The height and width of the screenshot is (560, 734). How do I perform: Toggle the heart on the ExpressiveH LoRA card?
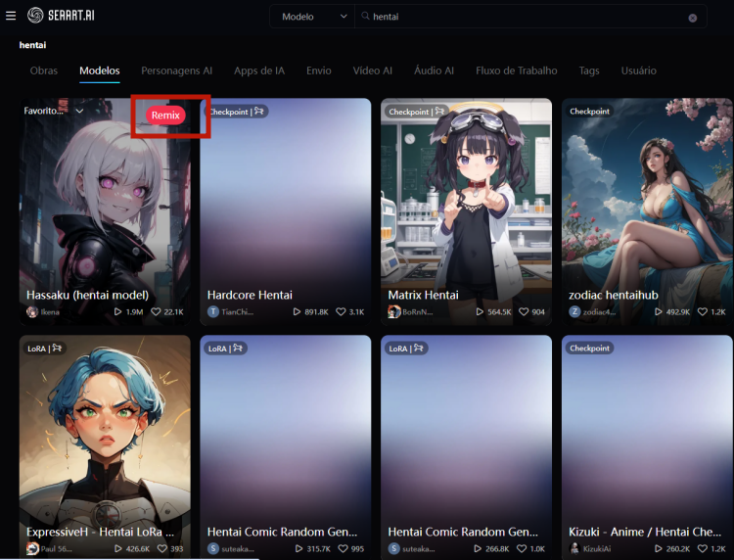(x=160, y=548)
